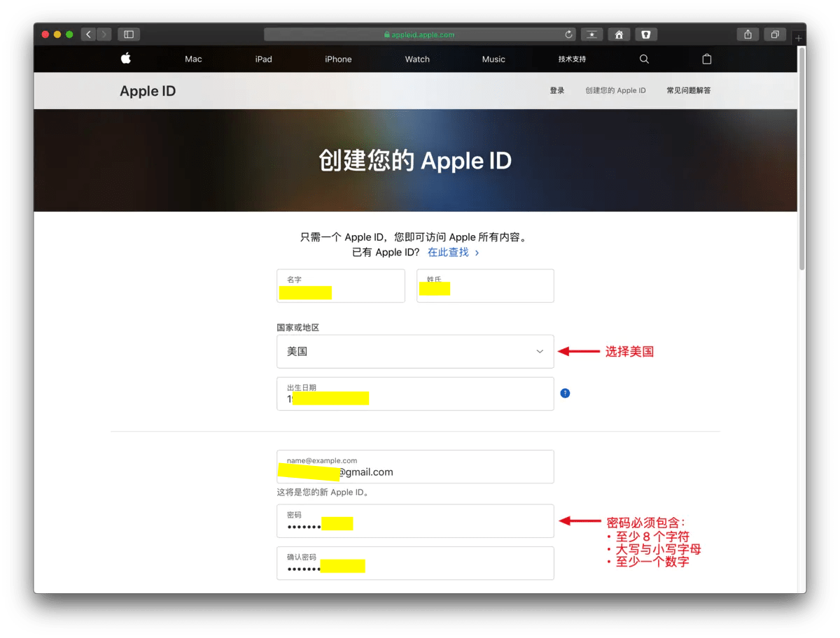The width and height of the screenshot is (840, 638).
Task: Open the search magnifier icon
Action: [644, 59]
